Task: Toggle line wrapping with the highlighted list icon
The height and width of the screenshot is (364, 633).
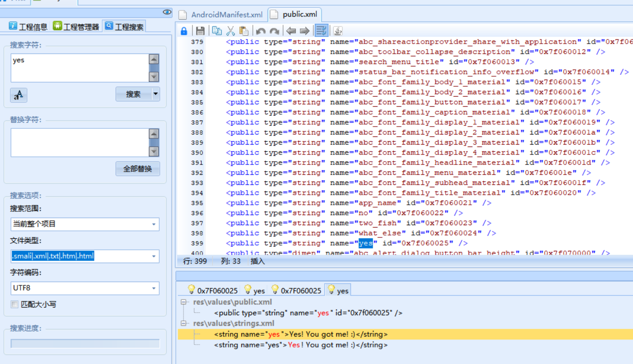Action: click(x=321, y=30)
